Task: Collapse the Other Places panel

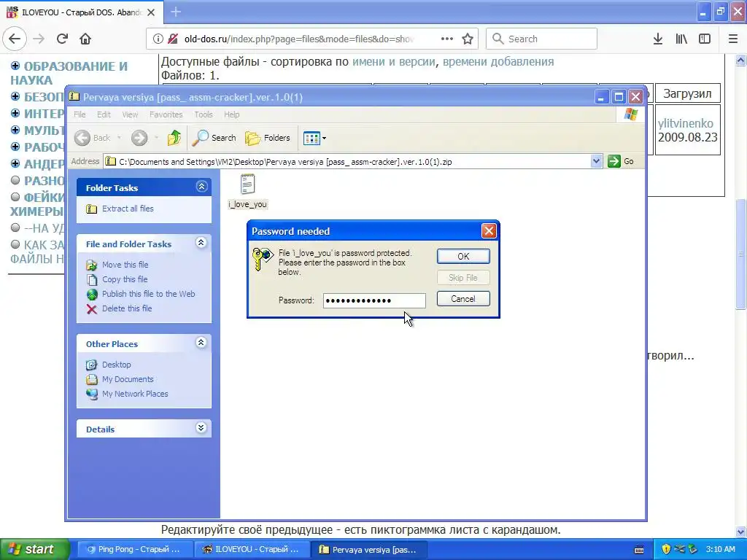Action: (201, 343)
